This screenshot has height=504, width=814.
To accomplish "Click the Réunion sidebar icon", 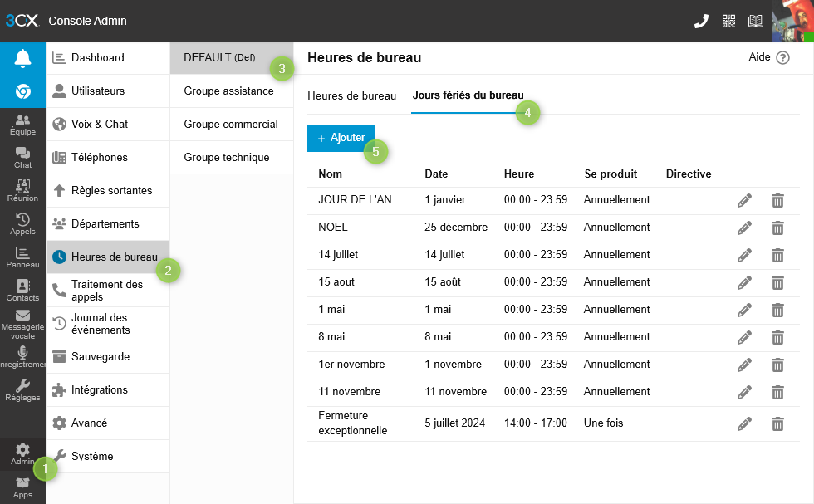I will pos(22,190).
